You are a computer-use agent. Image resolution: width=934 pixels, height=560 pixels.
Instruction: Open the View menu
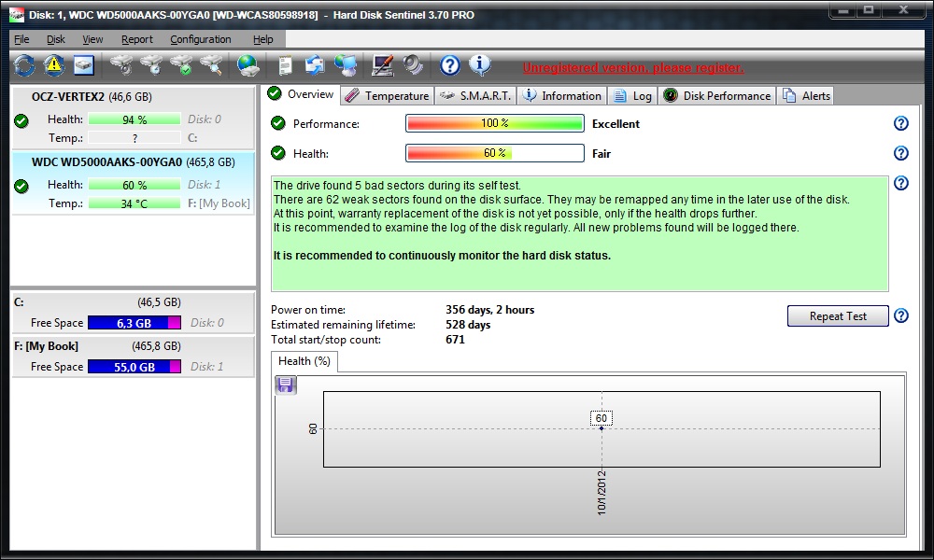click(x=92, y=39)
